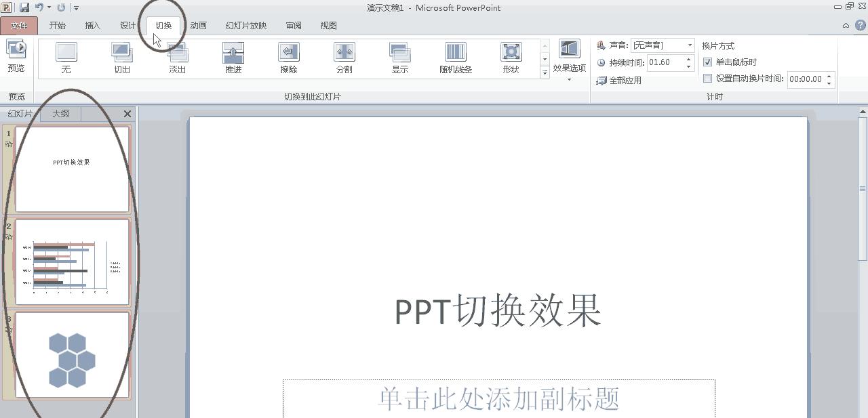Switch to the 大纲 (Outline) pane tab
Screen dimensions: 868x418
coord(61,114)
